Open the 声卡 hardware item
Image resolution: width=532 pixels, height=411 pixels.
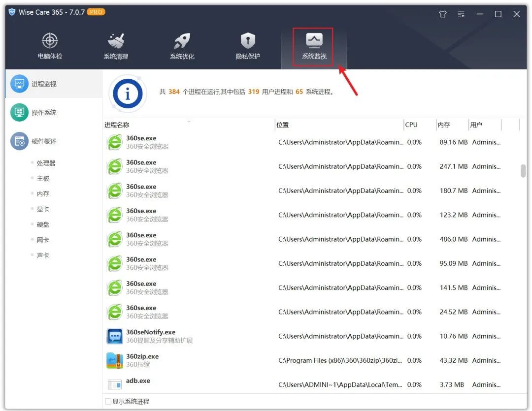[43, 255]
